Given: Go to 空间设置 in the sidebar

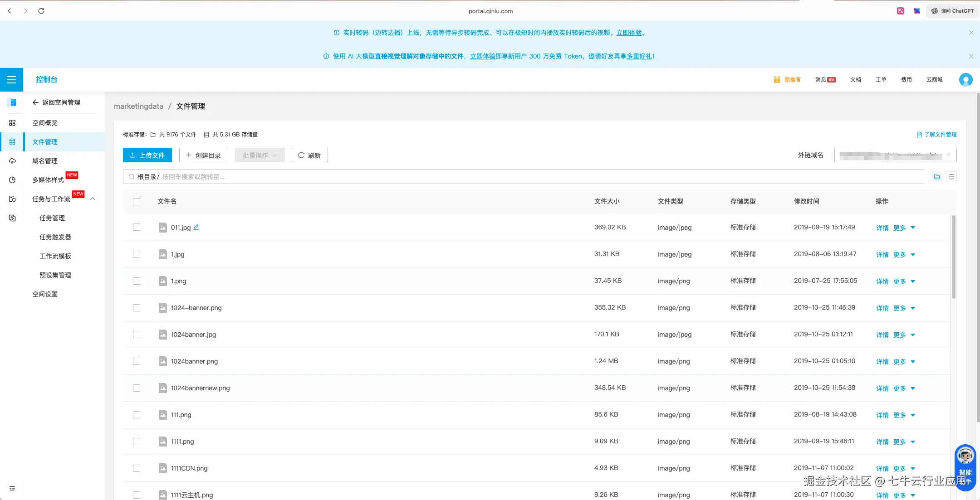Looking at the screenshot, I should click(x=45, y=294).
